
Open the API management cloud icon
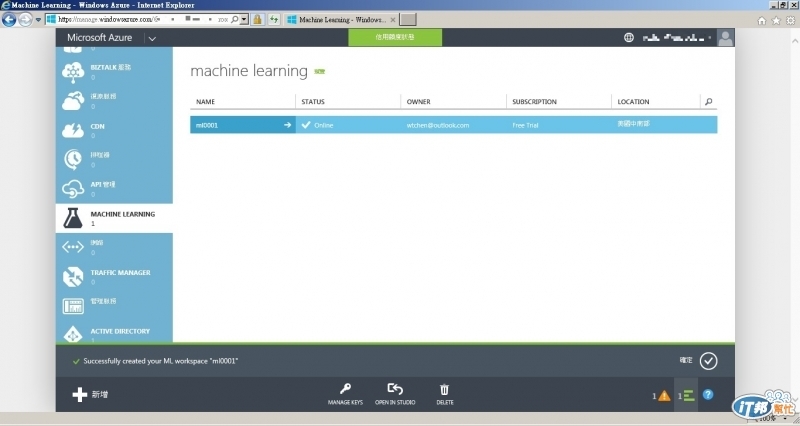(73, 189)
